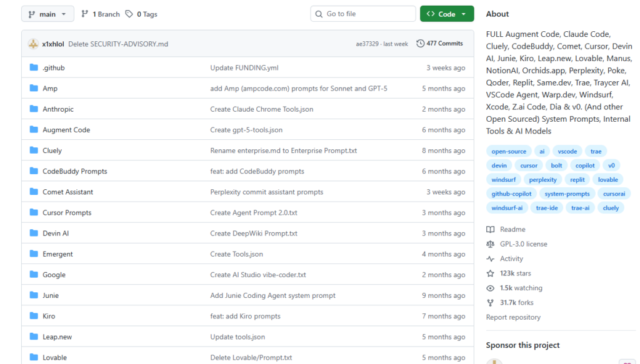640x364 pixels.
Task: Click the folder icon next to Google
Action: click(34, 275)
